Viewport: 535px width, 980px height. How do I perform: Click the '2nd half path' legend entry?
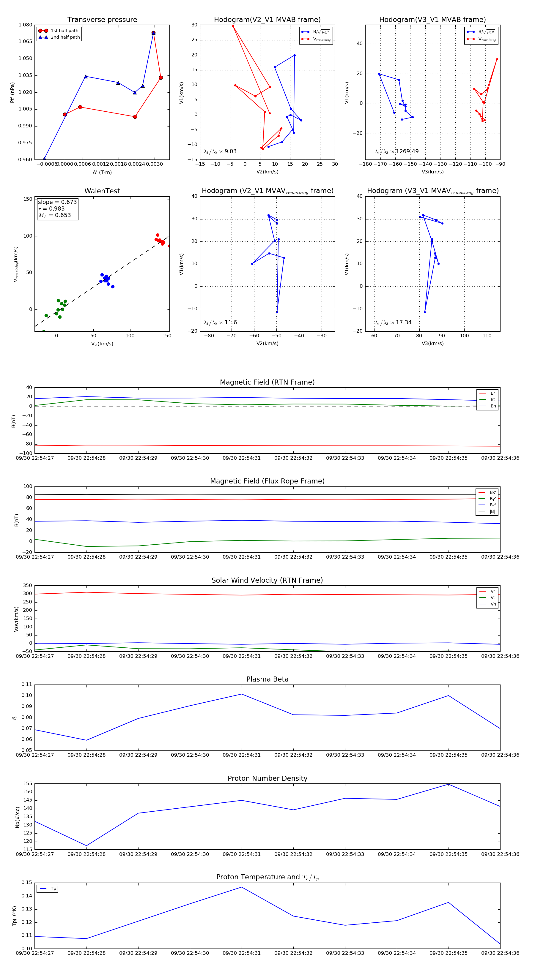coord(59,37)
